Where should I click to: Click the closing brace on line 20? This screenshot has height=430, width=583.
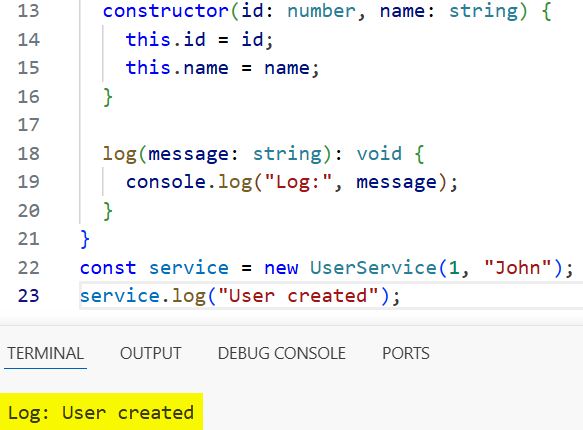108,211
